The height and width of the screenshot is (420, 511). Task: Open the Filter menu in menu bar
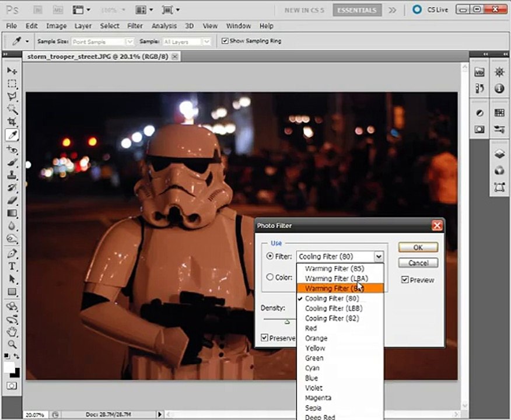click(135, 26)
